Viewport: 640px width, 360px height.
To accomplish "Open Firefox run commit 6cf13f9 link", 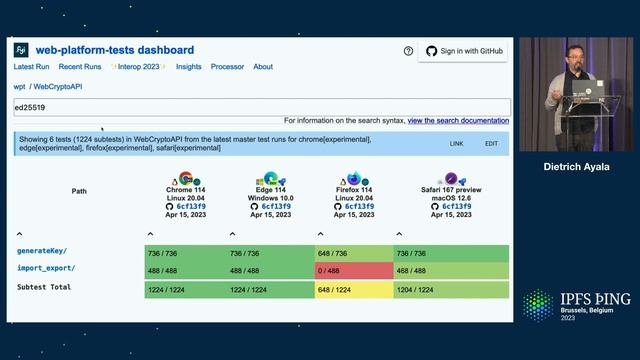I will point(359,207).
